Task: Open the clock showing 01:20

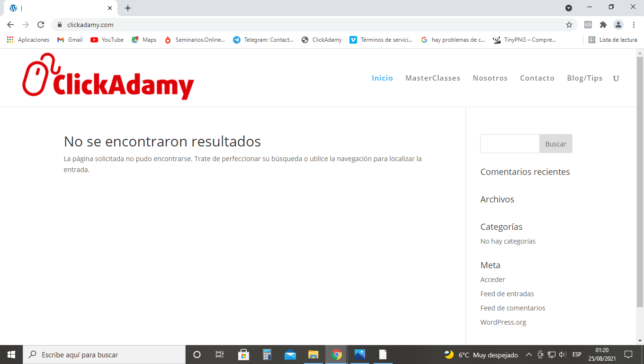Action: [x=602, y=355]
